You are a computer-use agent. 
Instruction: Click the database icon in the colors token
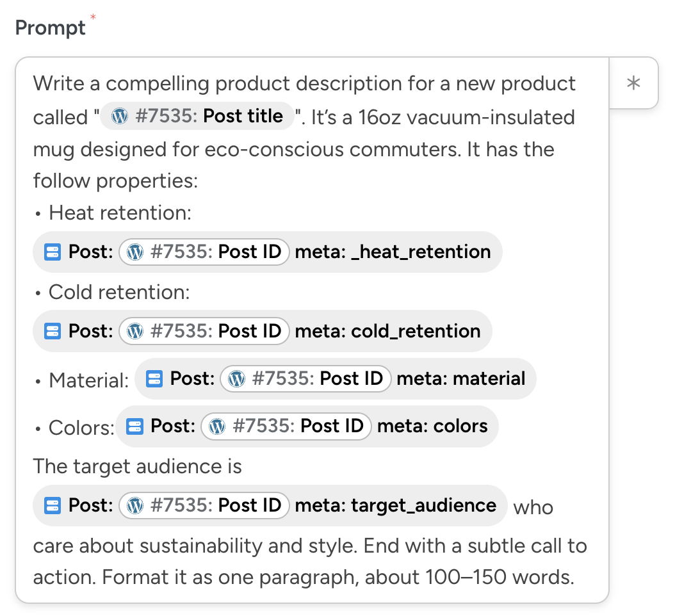pos(134,426)
